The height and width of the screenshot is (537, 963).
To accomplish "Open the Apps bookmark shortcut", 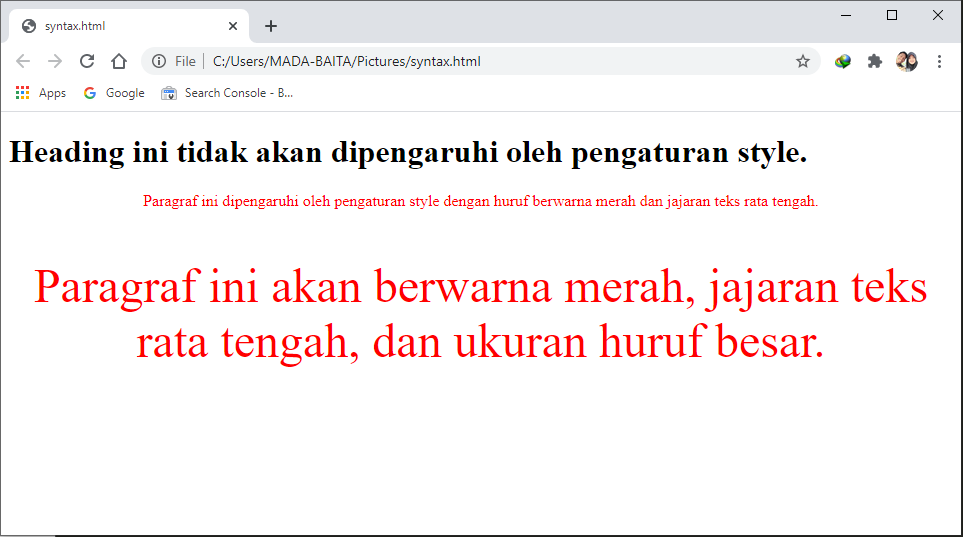I will (41, 93).
